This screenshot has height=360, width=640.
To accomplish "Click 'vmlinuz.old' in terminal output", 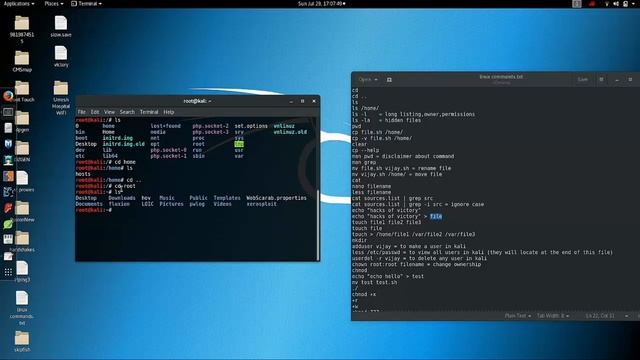I will tap(290, 132).
